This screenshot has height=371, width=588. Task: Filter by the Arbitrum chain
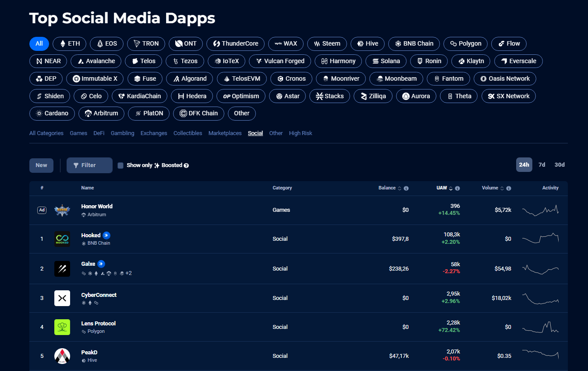pos(101,114)
